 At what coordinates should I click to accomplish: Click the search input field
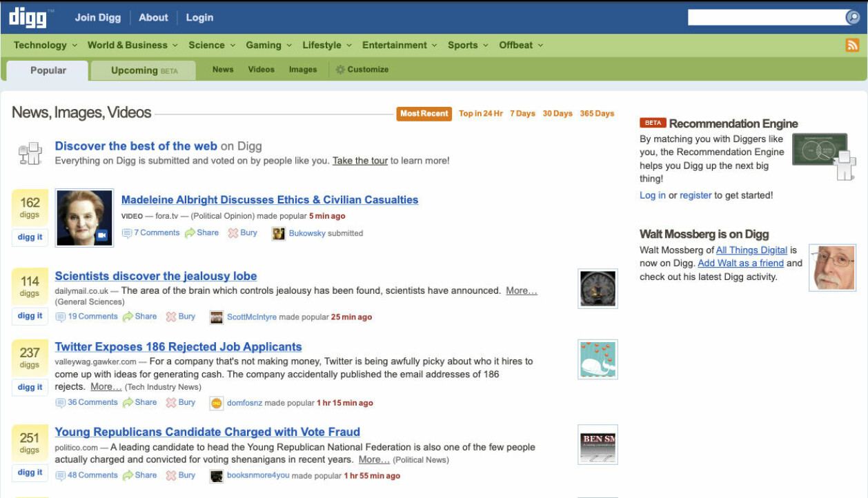click(x=766, y=17)
